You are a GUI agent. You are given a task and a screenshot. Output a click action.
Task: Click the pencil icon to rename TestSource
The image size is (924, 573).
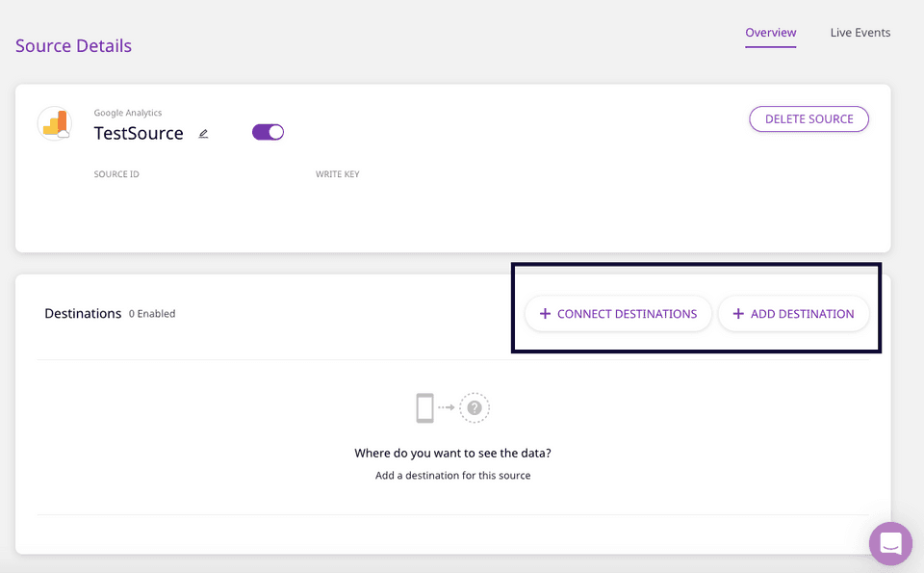203,134
